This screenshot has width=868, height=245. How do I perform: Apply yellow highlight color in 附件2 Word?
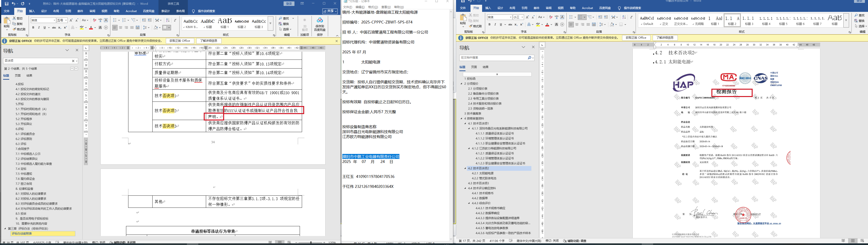[x=81, y=28]
